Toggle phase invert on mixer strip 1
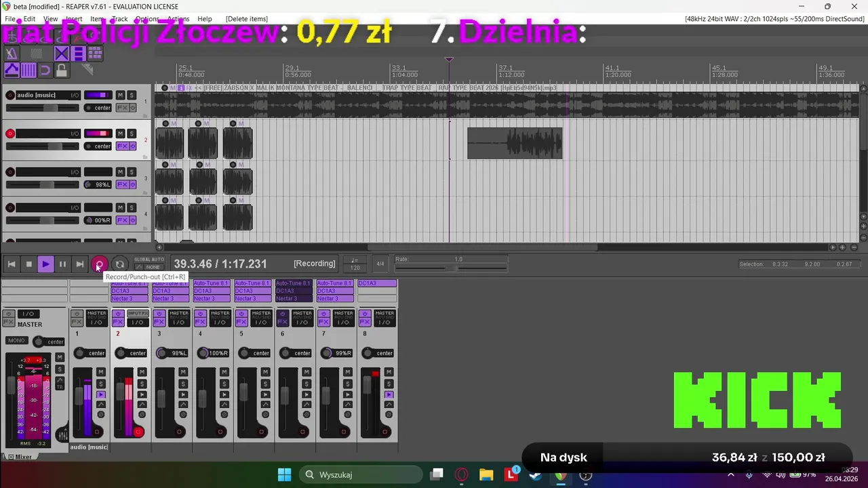The image size is (868, 488). click(x=101, y=414)
